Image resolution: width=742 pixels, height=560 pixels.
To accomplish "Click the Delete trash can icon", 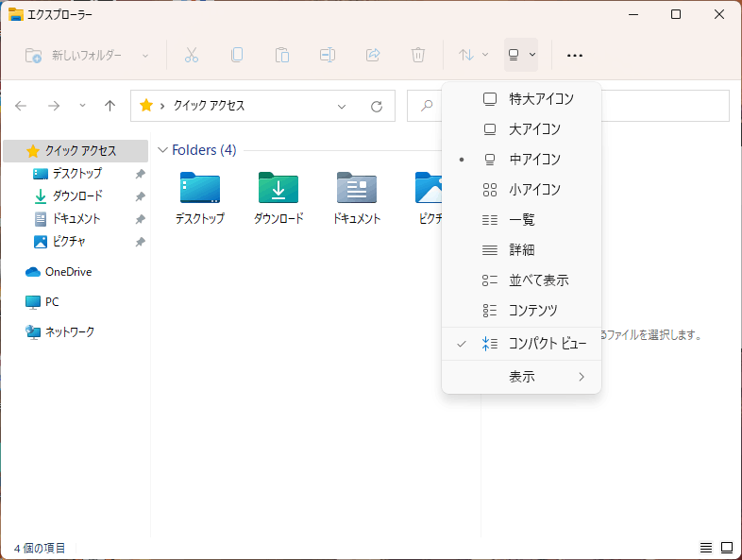I will (418, 55).
